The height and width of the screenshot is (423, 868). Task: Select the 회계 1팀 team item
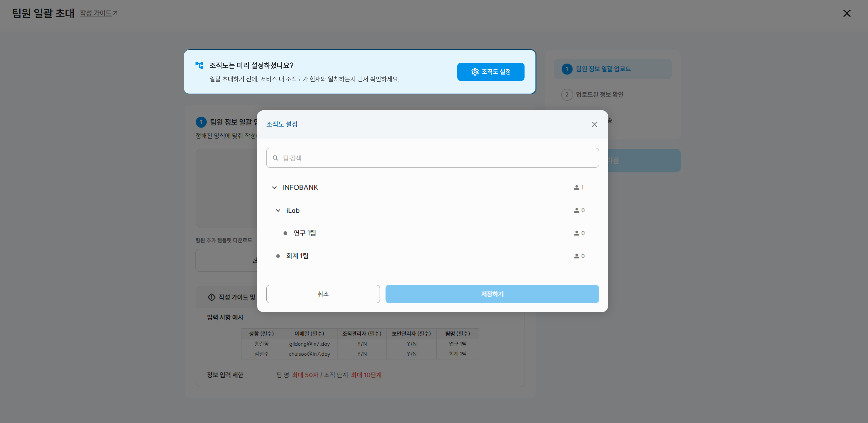(x=297, y=256)
